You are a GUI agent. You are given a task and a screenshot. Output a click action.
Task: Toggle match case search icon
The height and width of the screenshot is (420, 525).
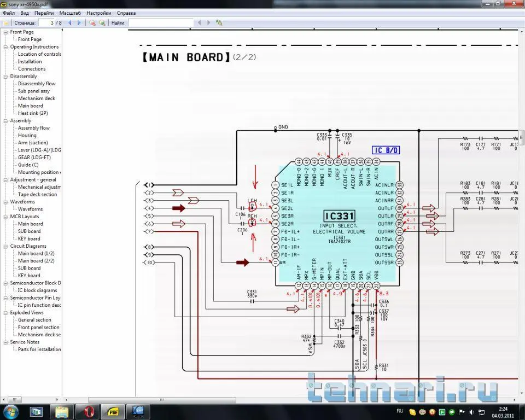pos(219,23)
